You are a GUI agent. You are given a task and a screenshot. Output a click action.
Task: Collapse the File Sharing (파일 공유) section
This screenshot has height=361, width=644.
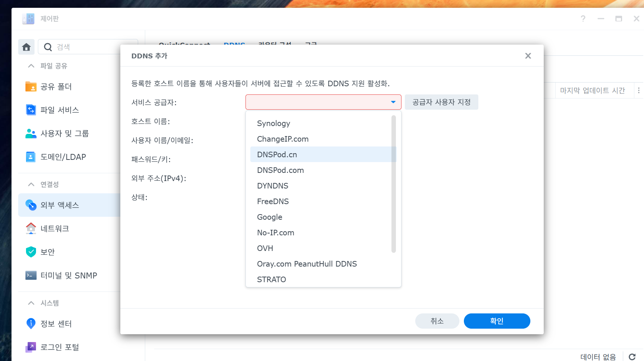coord(31,66)
